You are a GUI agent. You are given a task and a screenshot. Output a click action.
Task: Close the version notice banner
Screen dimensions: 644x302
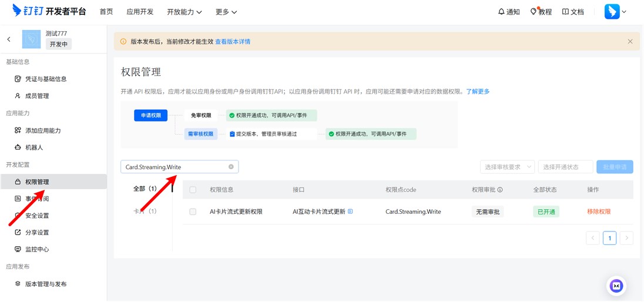click(630, 42)
